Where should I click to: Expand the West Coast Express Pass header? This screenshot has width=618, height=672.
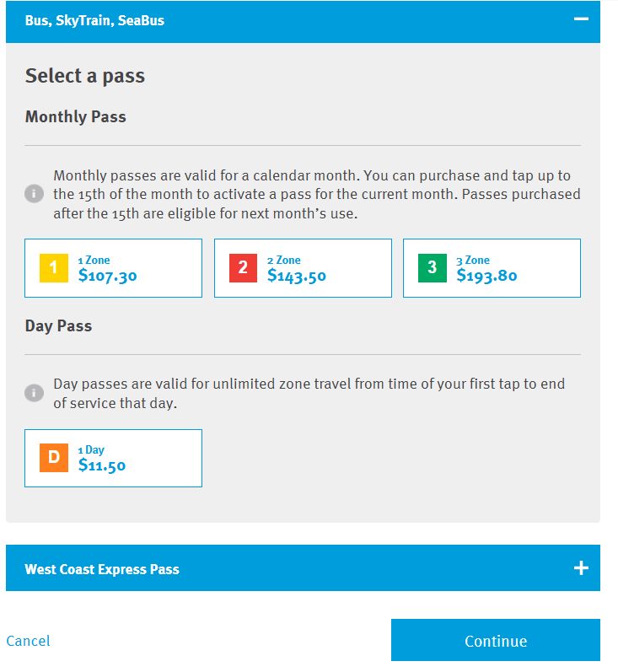click(102, 569)
